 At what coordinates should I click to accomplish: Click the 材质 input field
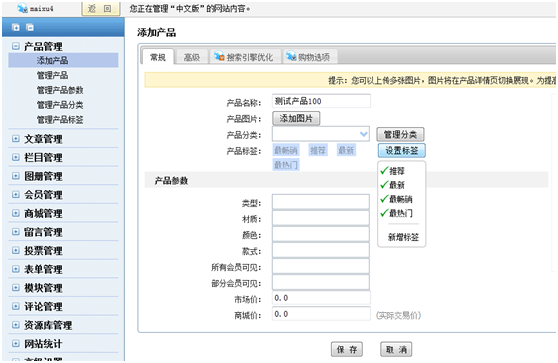tap(321, 218)
